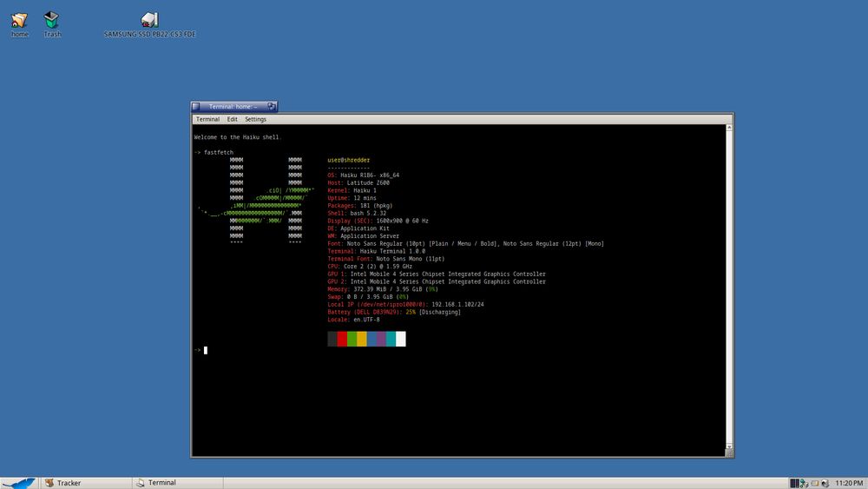Click the Terminal window title tab
Image resolution: width=868 pixels, height=489 pixels.
pos(233,106)
